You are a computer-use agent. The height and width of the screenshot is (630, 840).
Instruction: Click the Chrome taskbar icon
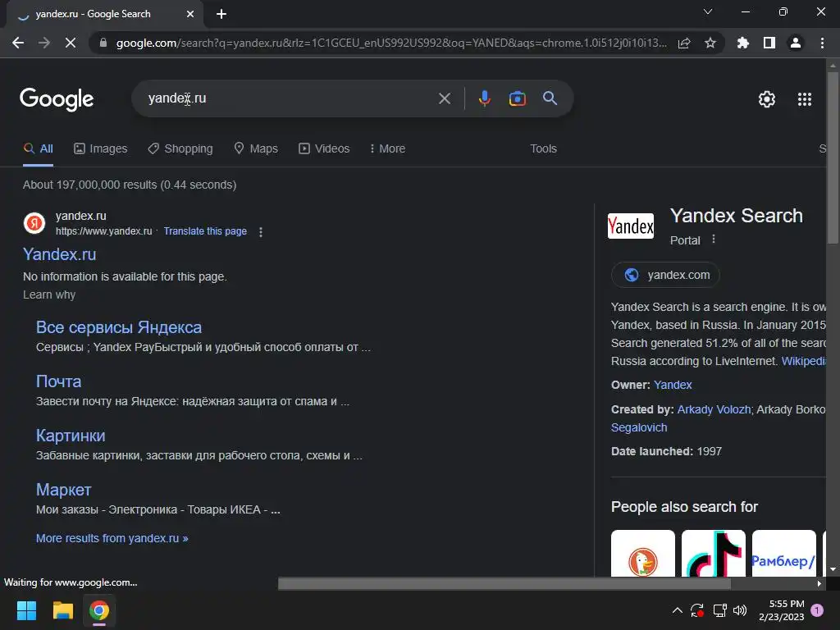click(x=99, y=610)
